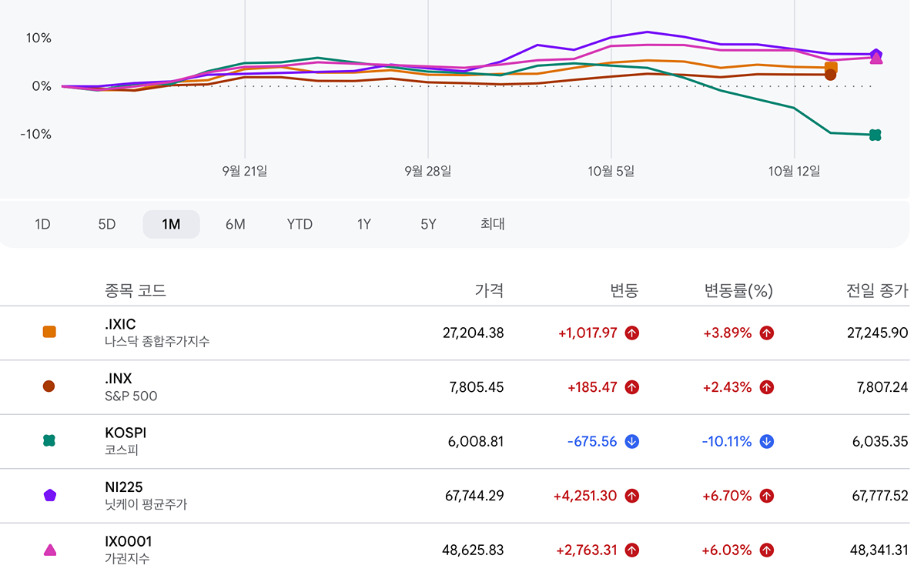Click the 변동률(%) column header
The width and height of the screenshot is (924, 582).
coord(738,291)
